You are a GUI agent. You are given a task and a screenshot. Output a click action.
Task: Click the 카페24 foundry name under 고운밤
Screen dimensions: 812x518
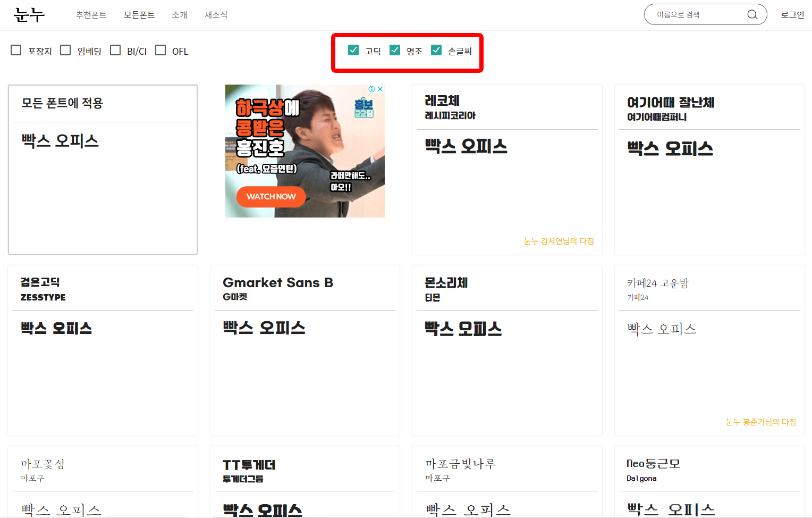point(638,297)
